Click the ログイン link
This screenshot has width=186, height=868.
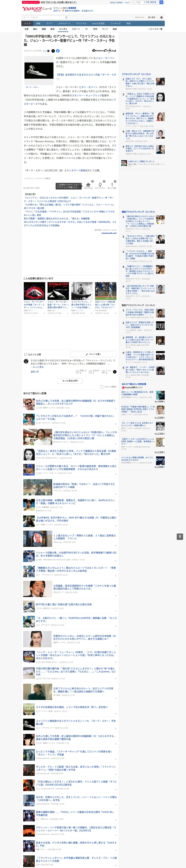coord(57,11)
